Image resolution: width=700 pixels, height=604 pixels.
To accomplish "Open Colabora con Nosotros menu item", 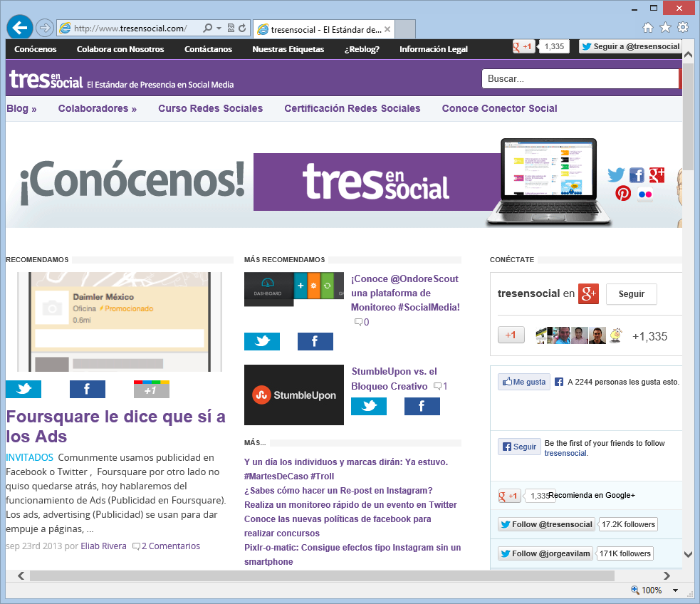I will click(120, 49).
